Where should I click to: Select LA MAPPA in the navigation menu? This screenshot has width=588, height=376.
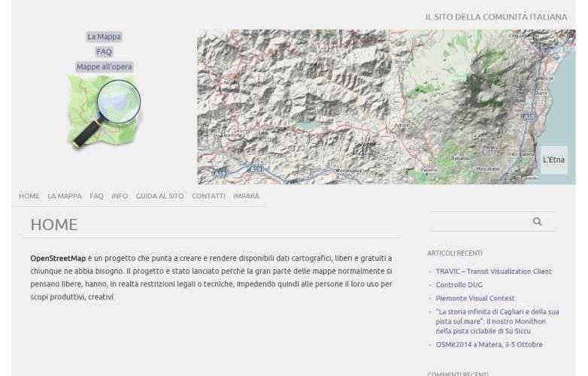pos(65,196)
